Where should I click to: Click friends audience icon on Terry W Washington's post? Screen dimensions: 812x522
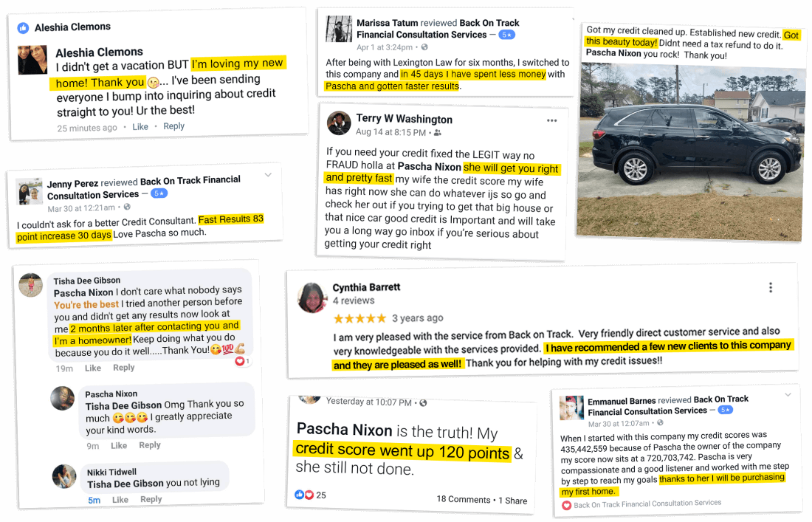pos(437,133)
